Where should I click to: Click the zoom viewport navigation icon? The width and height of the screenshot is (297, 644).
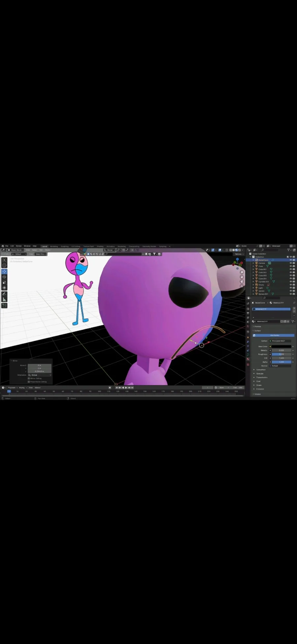pos(242,272)
